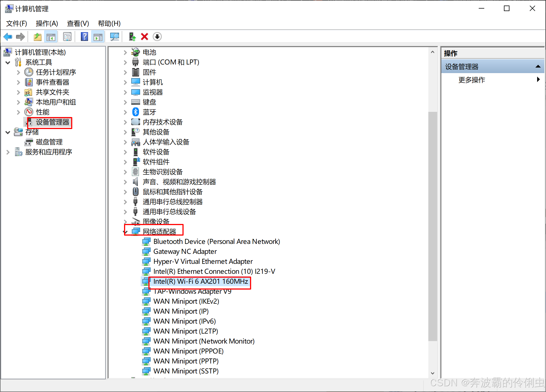
Task: Collapse the 系统工具 tree node
Action: 8,63
